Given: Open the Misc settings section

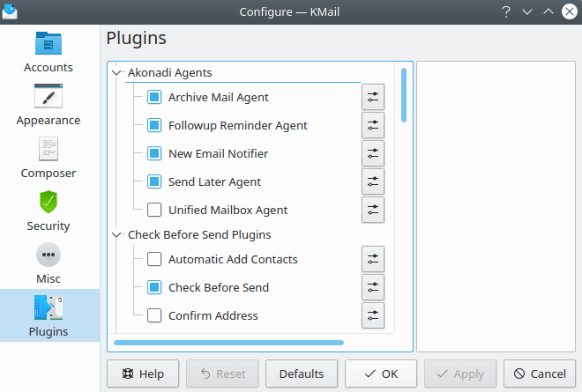Looking at the screenshot, I should click(x=49, y=264).
